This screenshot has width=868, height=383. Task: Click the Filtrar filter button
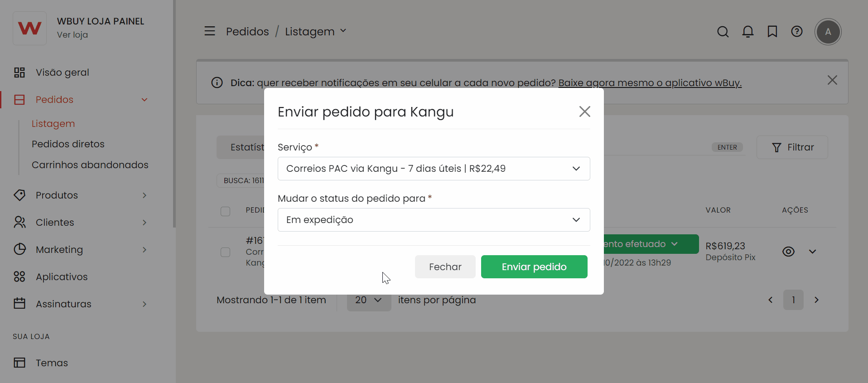tap(792, 147)
